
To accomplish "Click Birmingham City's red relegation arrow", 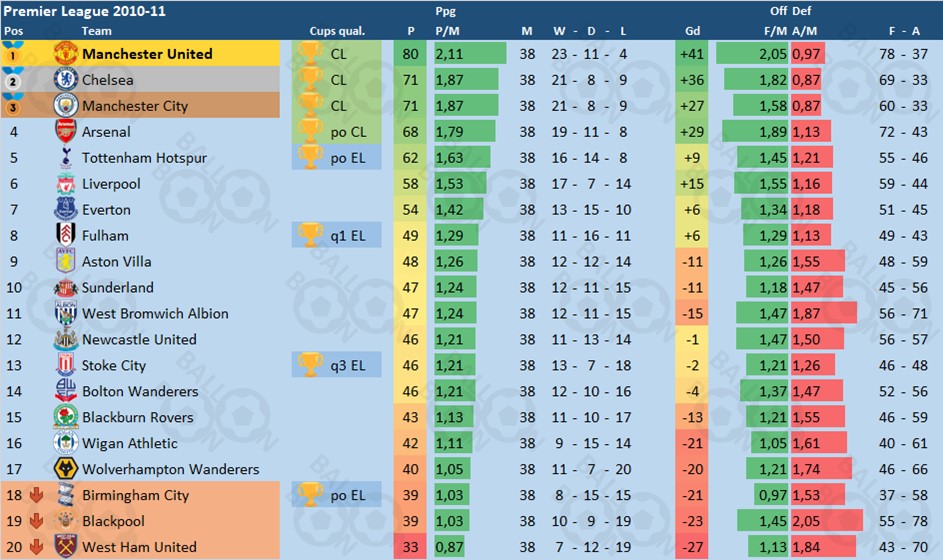I will pyautogui.click(x=36, y=495).
